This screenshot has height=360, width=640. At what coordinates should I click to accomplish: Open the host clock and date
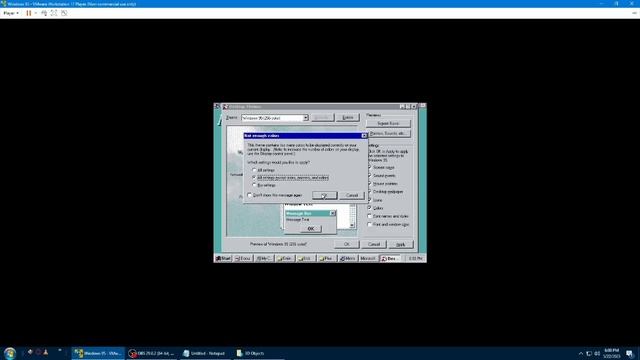pyautogui.click(x=611, y=353)
